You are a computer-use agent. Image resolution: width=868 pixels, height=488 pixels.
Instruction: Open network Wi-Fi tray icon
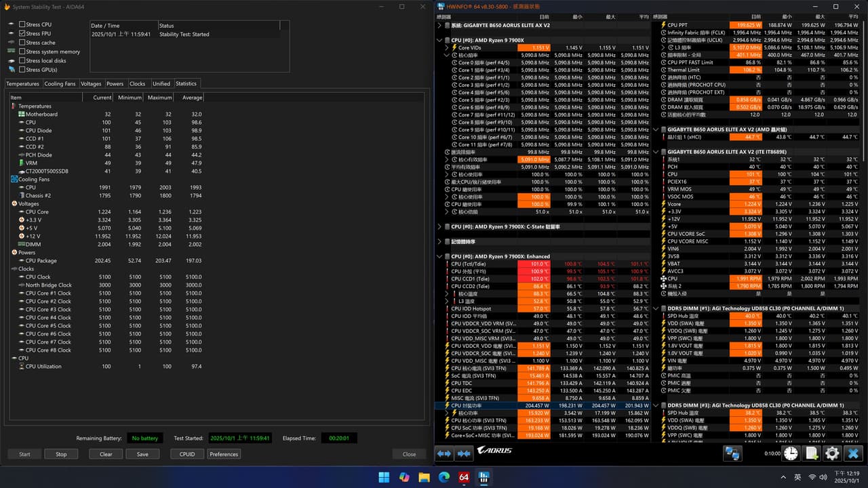point(812,477)
